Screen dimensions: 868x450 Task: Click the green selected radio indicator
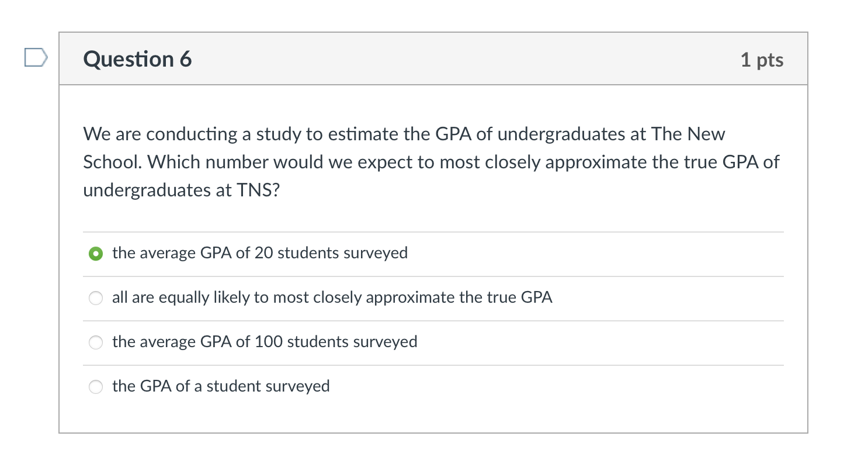tap(96, 254)
